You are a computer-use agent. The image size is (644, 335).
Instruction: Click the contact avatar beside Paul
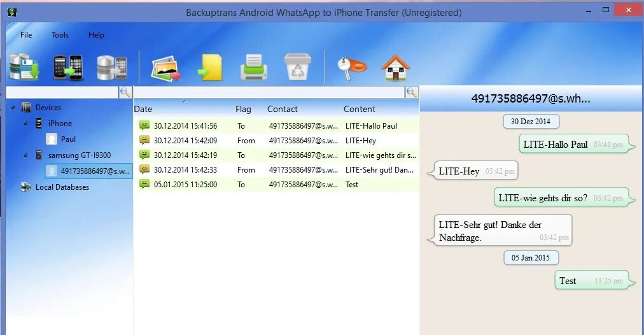(x=52, y=139)
